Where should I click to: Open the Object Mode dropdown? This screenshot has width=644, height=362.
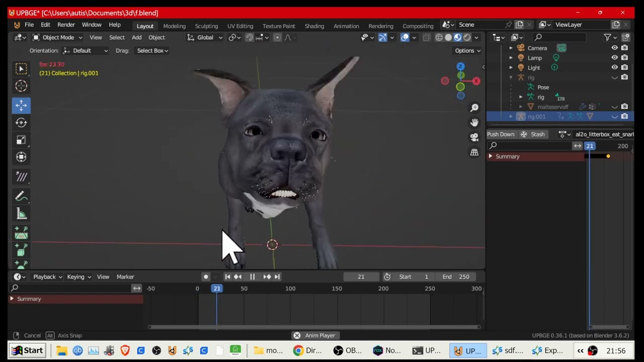(x=57, y=37)
